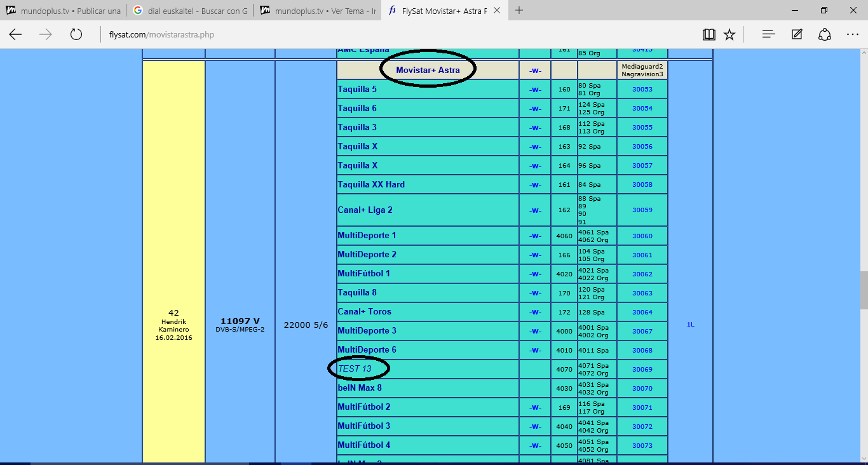868x465 pixels.
Task: Open a new browser tab
Action: pyautogui.click(x=519, y=10)
